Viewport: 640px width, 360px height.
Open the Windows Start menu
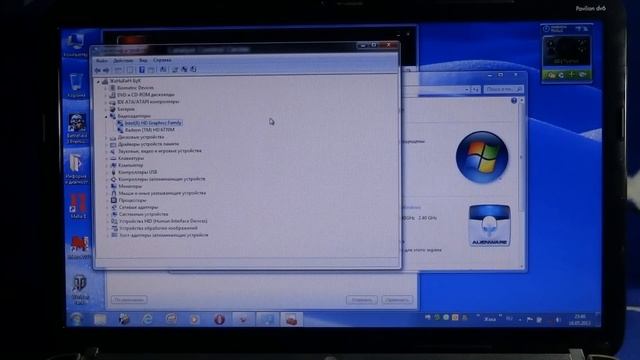(76, 319)
